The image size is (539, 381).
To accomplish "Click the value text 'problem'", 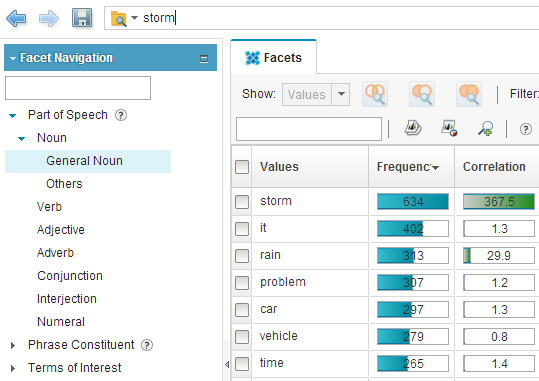I will tap(283, 282).
